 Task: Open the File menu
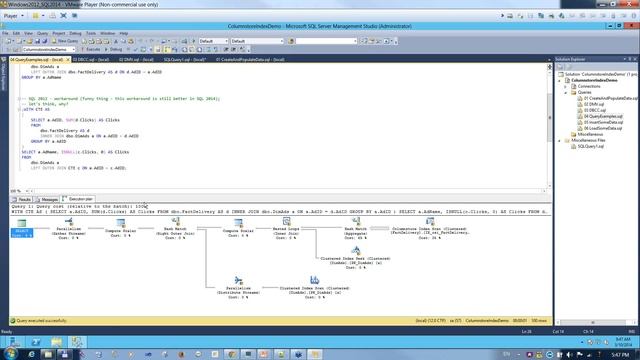5,33
